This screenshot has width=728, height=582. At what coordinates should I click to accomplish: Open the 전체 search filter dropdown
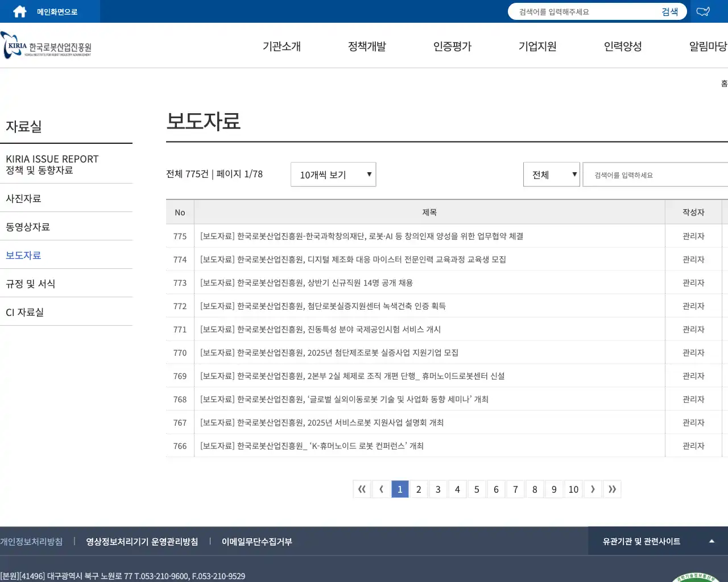point(551,174)
